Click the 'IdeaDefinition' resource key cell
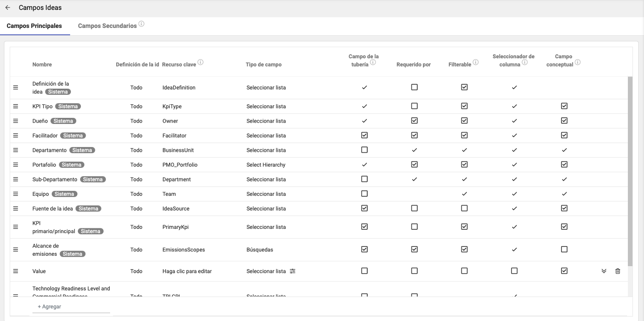Viewport: 644px width, 321px height. (179, 87)
